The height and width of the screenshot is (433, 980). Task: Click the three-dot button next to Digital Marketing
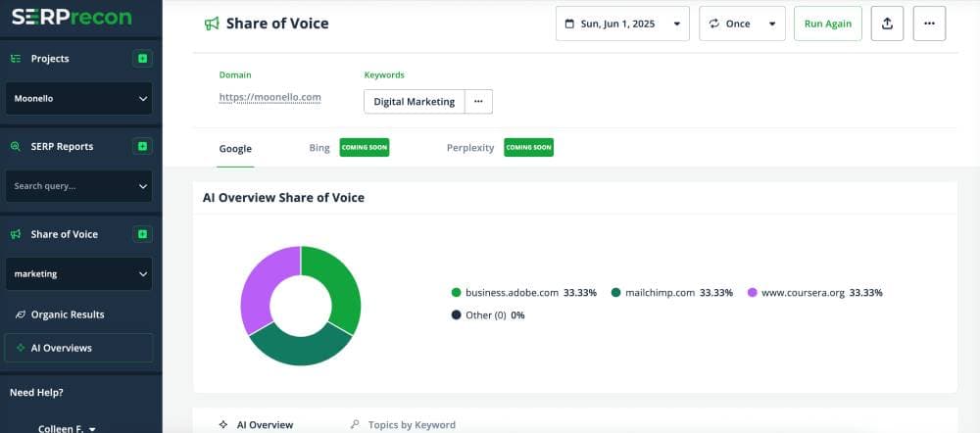coord(478,102)
